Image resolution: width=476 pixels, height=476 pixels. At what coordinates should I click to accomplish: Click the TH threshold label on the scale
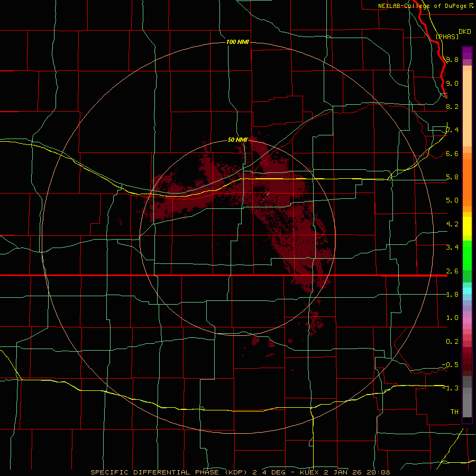point(454,411)
